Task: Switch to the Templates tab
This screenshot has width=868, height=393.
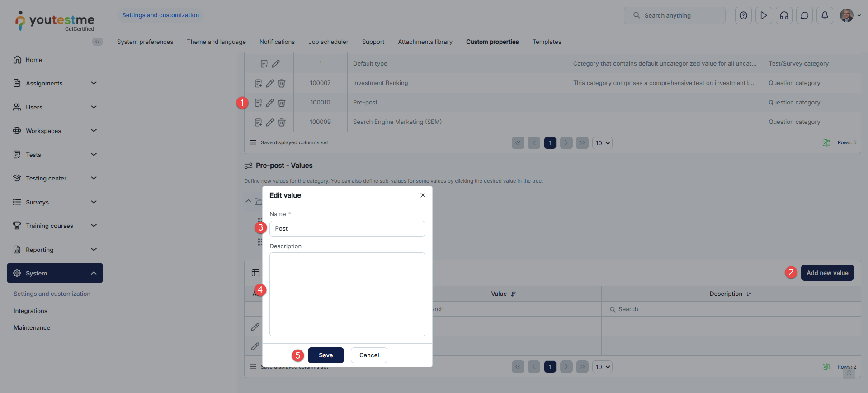Action: coord(547,42)
